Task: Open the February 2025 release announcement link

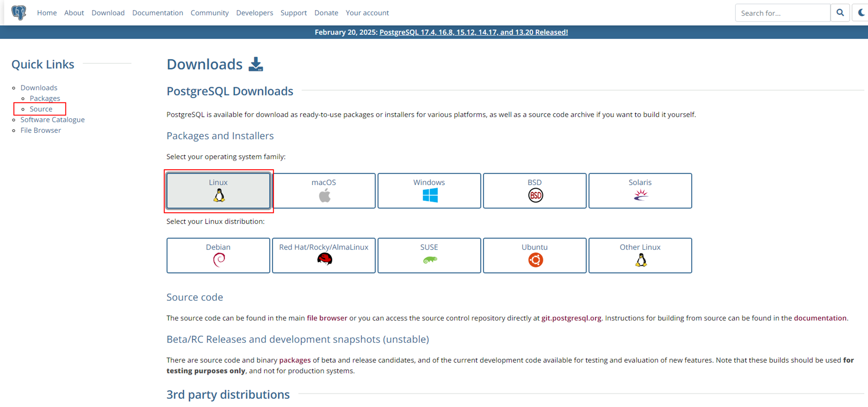Action: (x=473, y=32)
